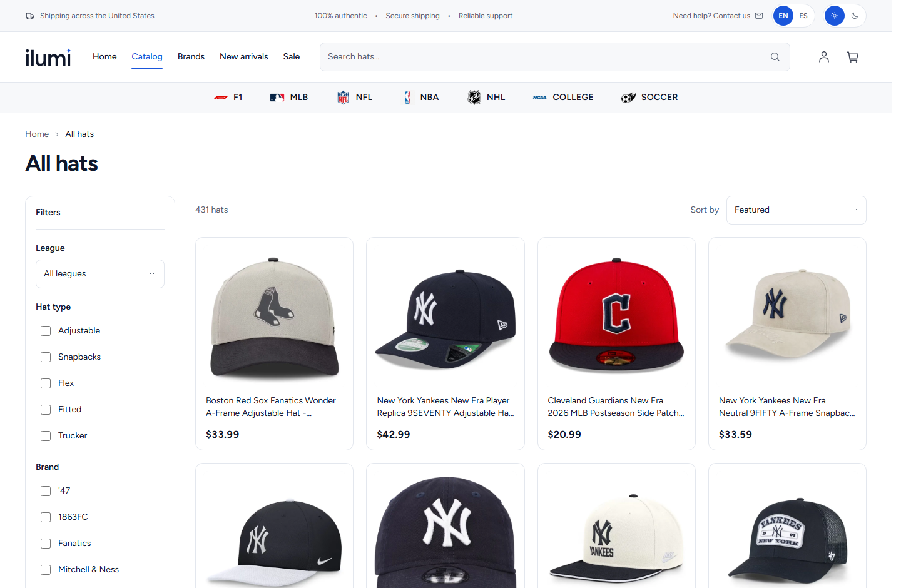Check the Fitted hat type filter

(46, 410)
